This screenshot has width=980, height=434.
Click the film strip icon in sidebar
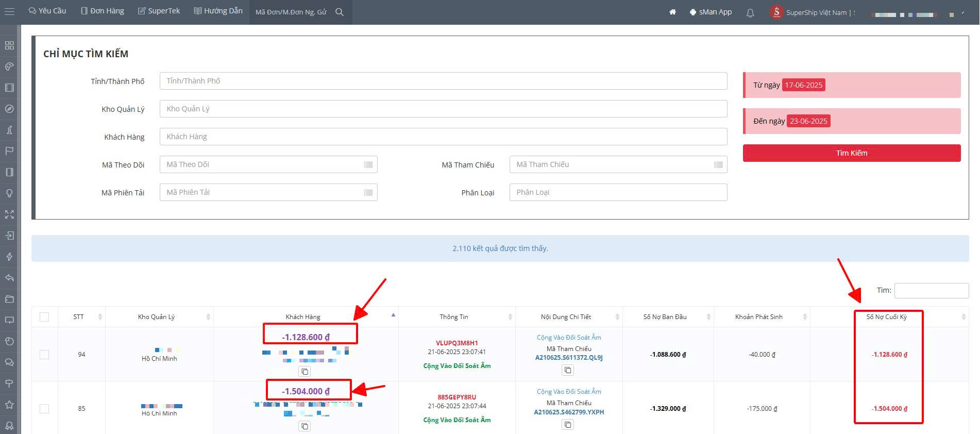coord(9,88)
